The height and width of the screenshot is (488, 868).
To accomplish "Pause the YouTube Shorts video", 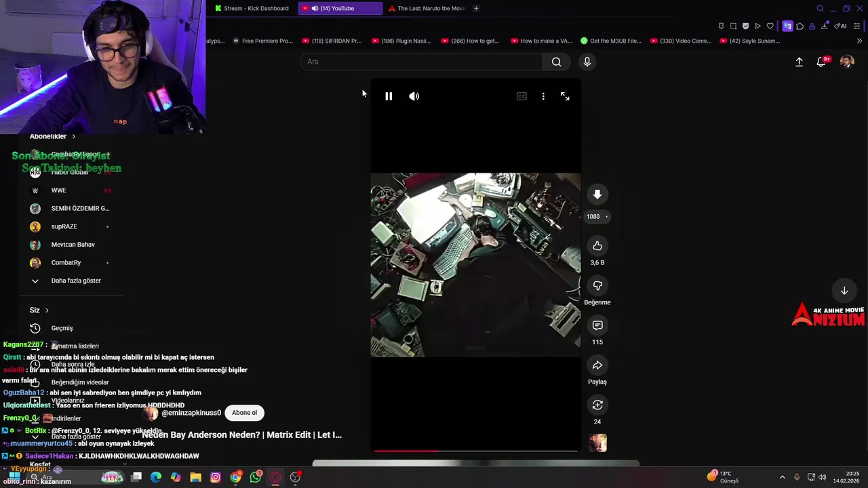I will click(x=389, y=96).
